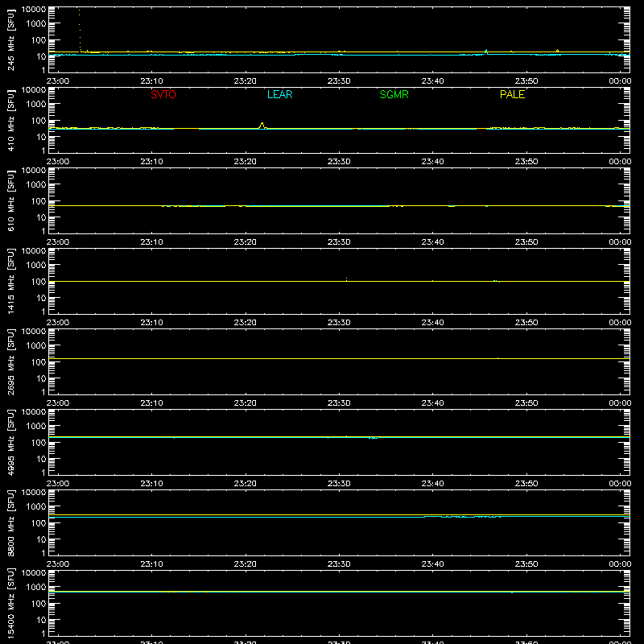644x644 pixels.
Task: Select the 15400 MHz [SFU] axis title
Action: point(10,603)
